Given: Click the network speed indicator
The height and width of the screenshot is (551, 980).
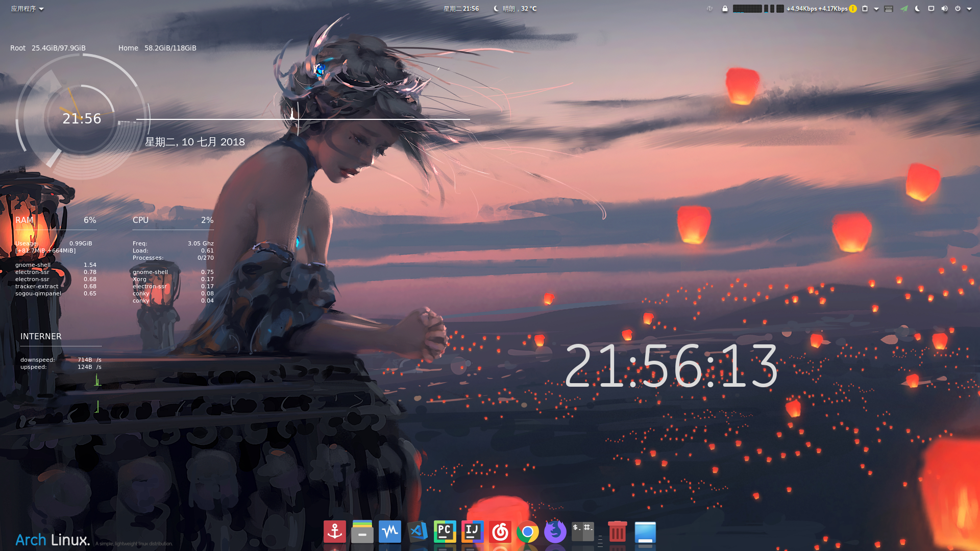Looking at the screenshot, I should tap(817, 9).
